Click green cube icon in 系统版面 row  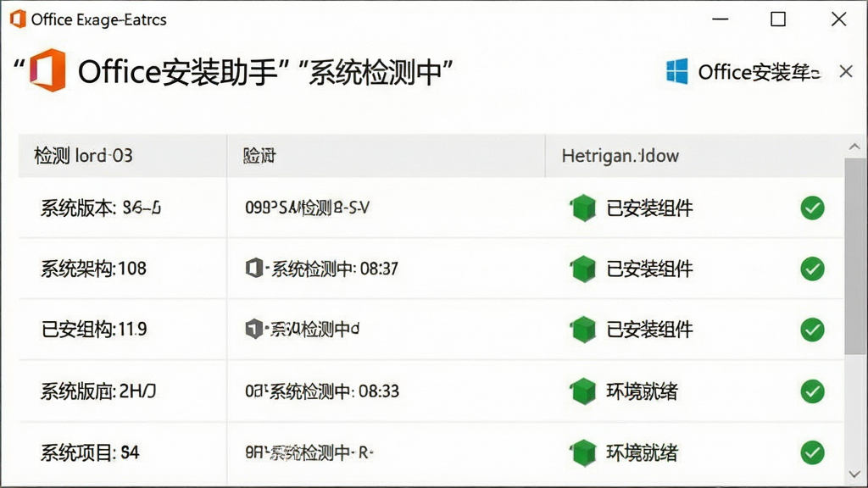(583, 391)
